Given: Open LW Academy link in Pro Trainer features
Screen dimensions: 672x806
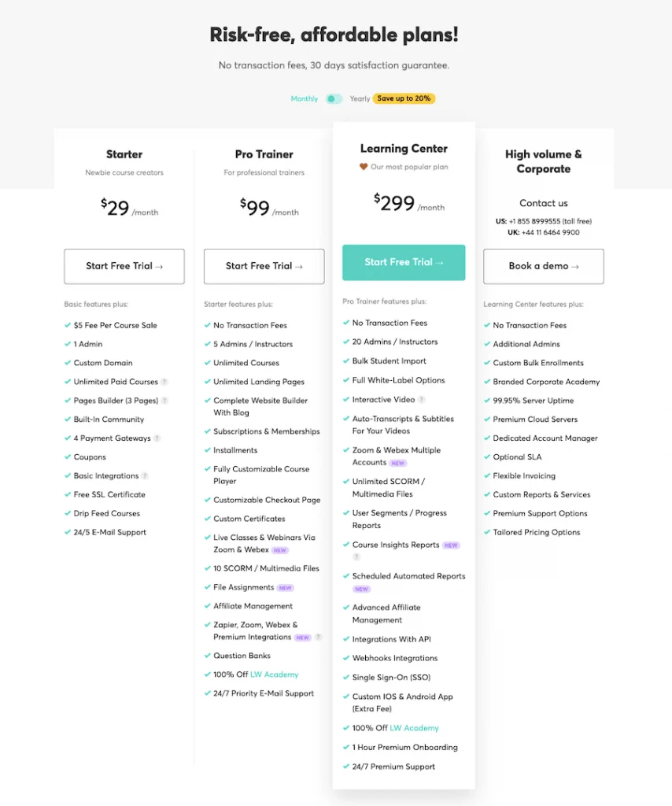Looking at the screenshot, I should point(275,675).
